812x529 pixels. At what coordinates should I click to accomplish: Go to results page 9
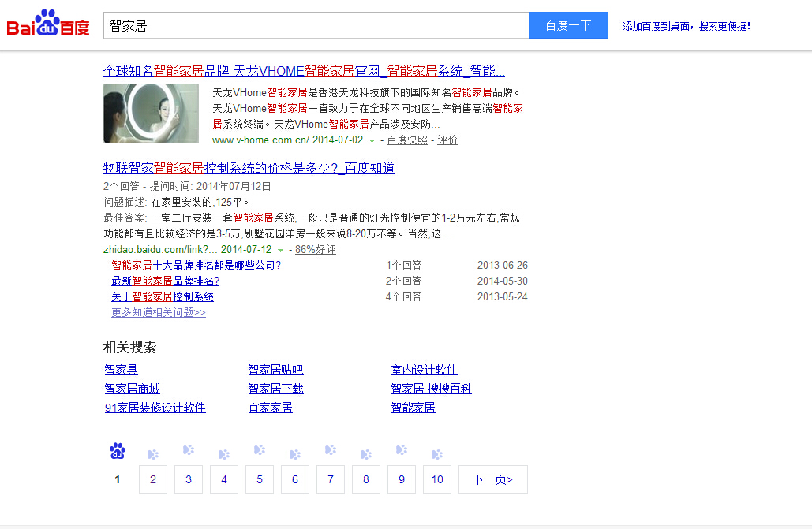(402, 479)
